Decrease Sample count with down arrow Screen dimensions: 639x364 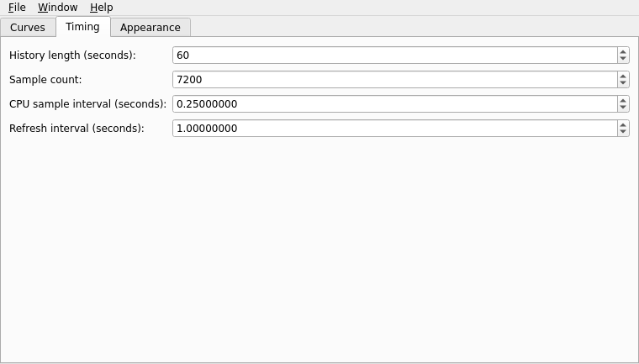(x=623, y=83)
